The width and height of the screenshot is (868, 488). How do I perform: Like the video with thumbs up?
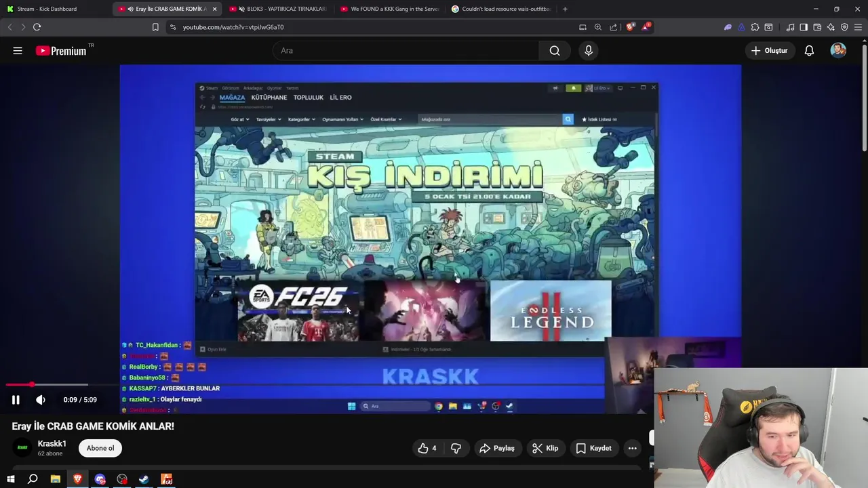point(428,448)
